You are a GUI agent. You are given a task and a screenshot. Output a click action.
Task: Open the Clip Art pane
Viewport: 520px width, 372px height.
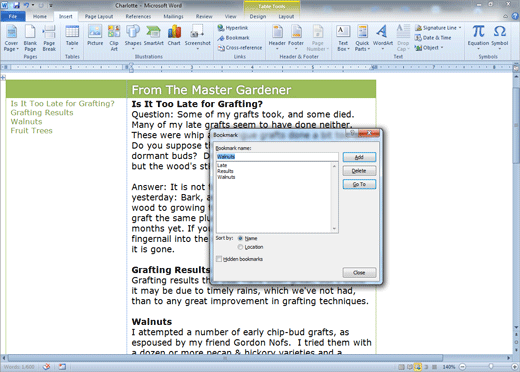pos(114,38)
